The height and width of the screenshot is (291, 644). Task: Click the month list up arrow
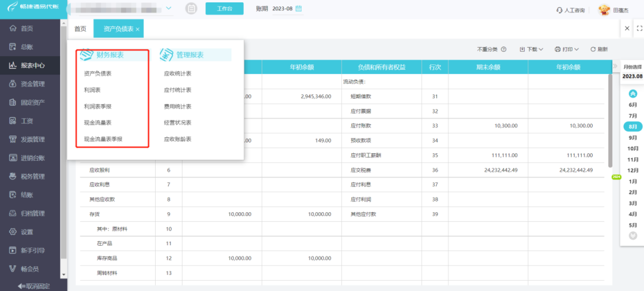[x=633, y=94]
